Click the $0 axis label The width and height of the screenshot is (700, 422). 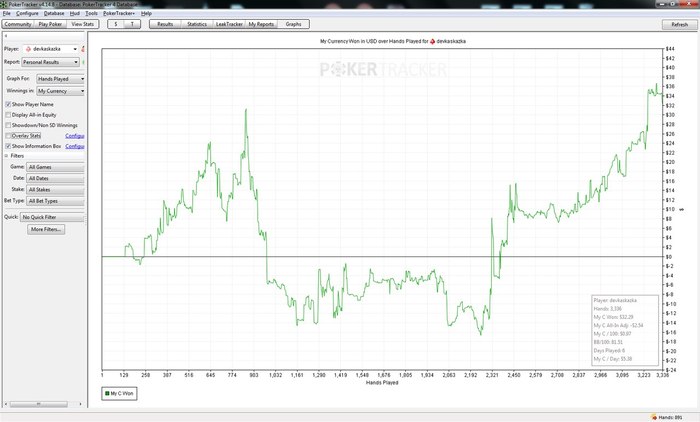669,257
